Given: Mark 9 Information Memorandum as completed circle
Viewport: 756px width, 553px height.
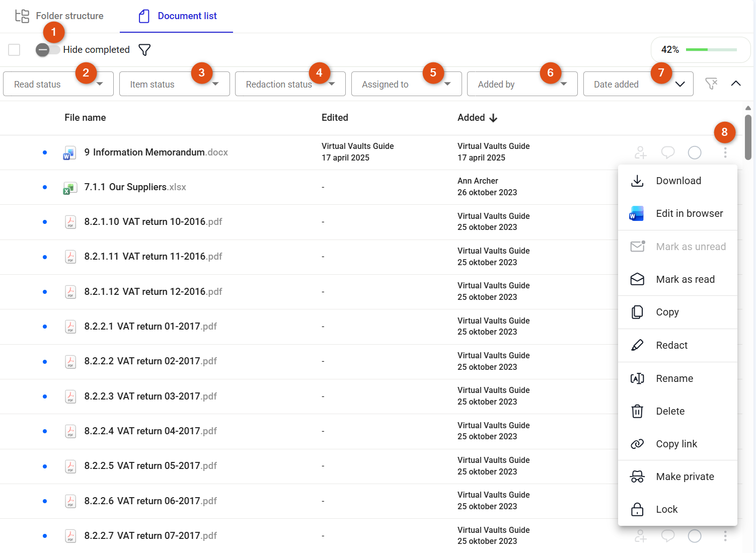Looking at the screenshot, I should click(x=695, y=152).
